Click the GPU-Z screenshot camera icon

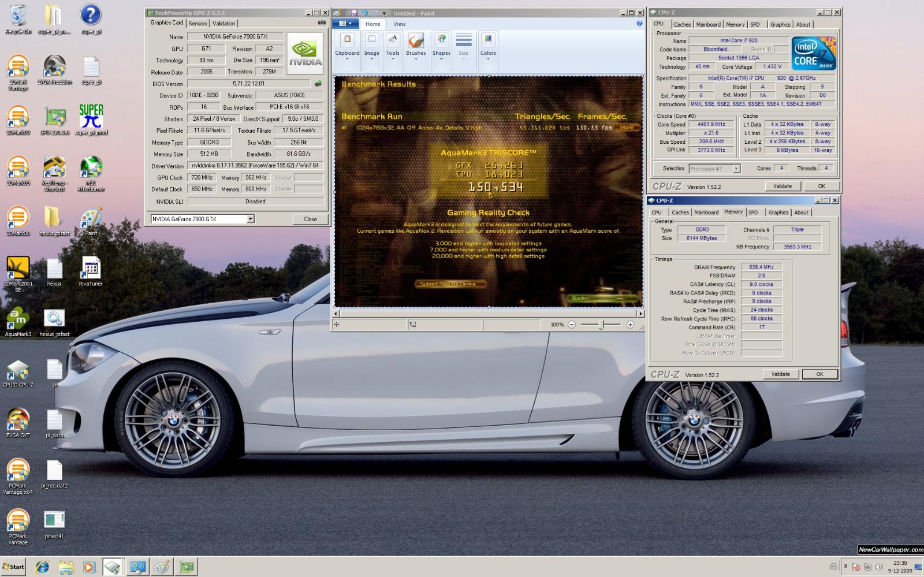point(322,23)
